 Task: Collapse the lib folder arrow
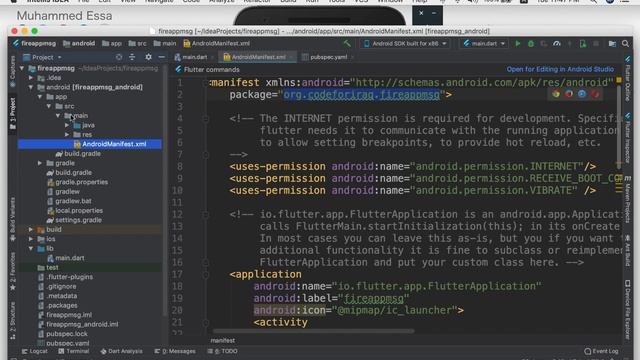click(x=31, y=248)
